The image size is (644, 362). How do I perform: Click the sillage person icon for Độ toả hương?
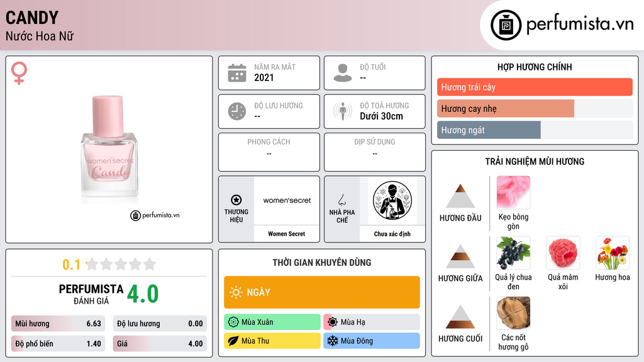point(343,111)
